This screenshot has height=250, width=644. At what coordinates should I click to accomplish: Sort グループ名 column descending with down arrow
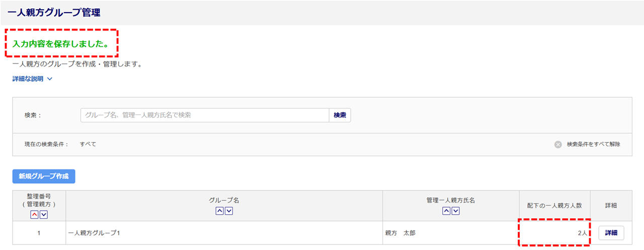229,211
